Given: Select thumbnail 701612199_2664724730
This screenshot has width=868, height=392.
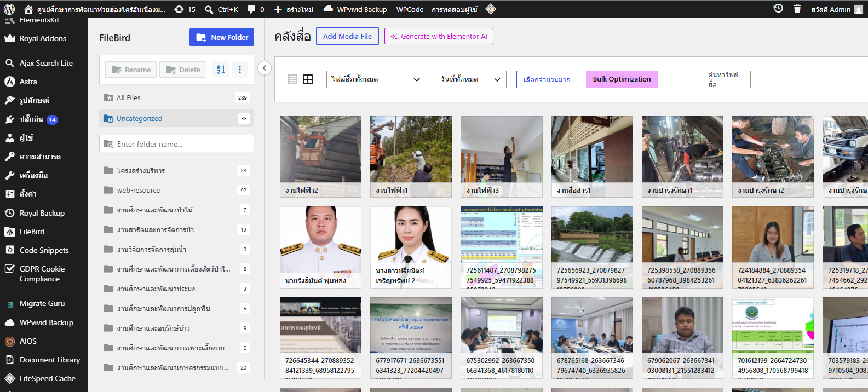Looking at the screenshot, I should tap(773, 338).
